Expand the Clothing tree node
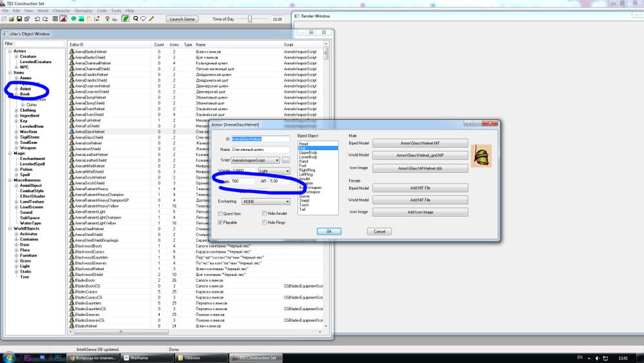 point(17,110)
